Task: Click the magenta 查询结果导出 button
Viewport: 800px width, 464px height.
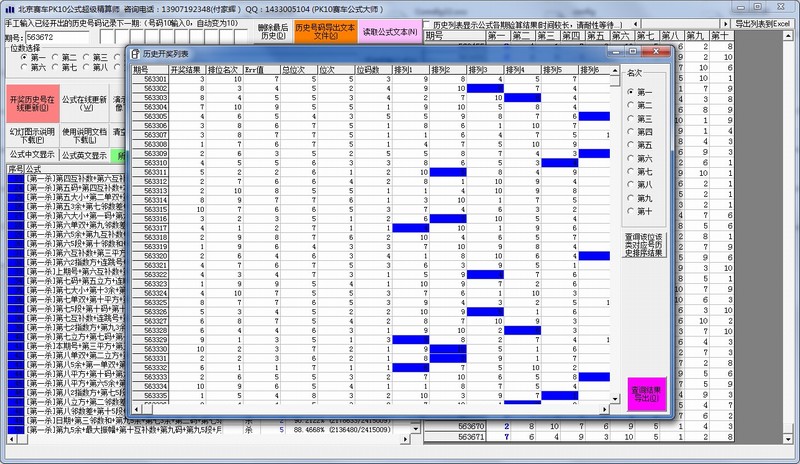Action: [x=645, y=392]
